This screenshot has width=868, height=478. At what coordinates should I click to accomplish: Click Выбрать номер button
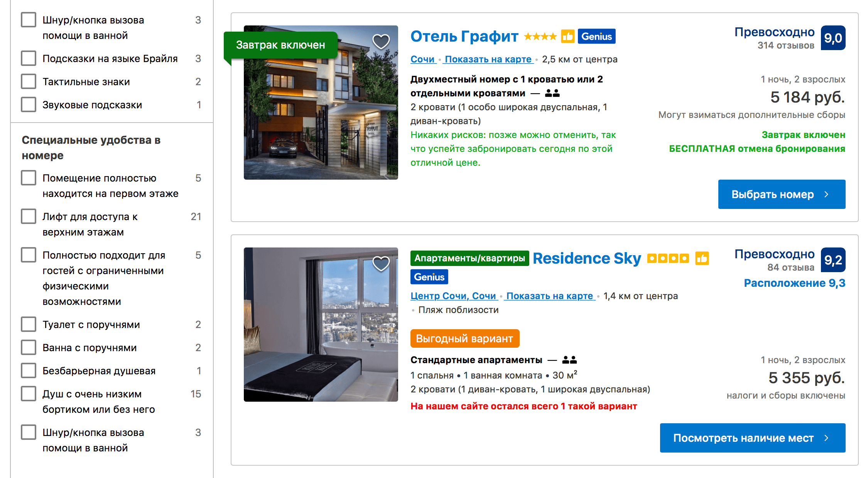tap(782, 194)
